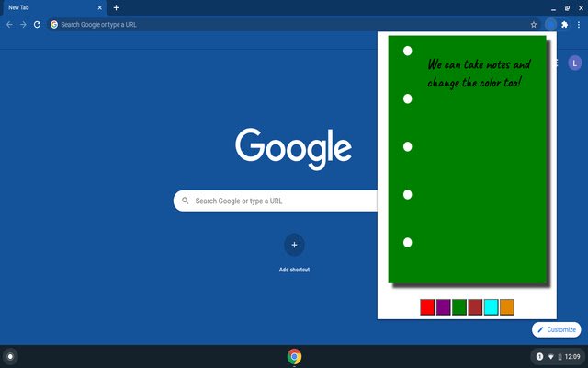The image size is (588, 368).
Task: Click the Google logo
Action: point(294,149)
